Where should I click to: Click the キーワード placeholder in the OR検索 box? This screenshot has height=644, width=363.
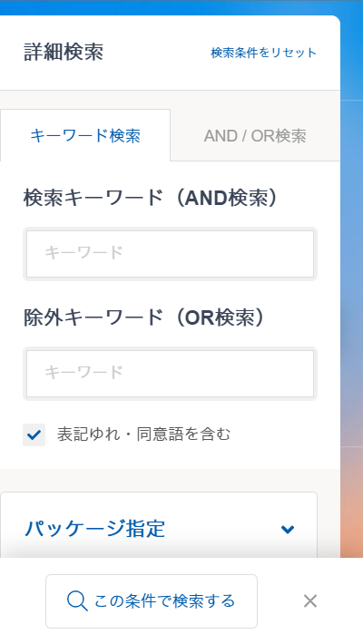click(x=83, y=372)
